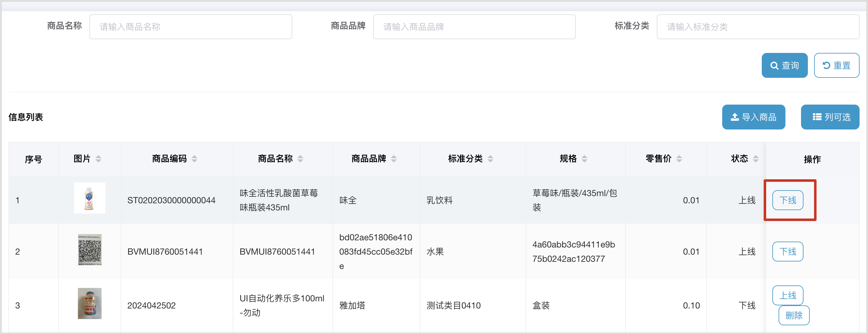This screenshot has height=334, width=868.
Task: Click the 操作 column header
Action: coord(812,159)
